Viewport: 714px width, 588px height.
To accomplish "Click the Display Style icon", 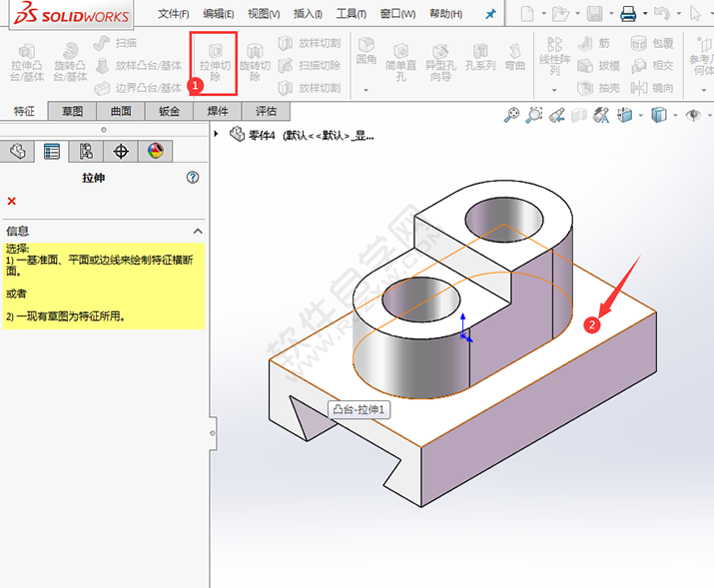I will pos(658,115).
